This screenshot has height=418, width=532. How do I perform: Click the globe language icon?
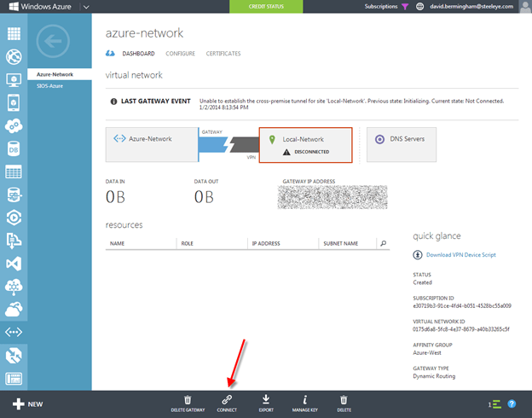click(x=420, y=7)
